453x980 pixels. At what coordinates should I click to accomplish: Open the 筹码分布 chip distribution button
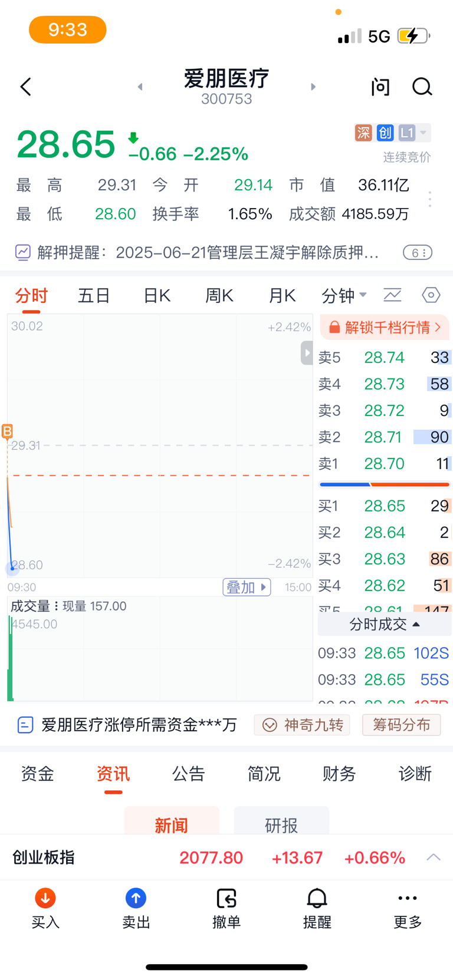(402, 725)
